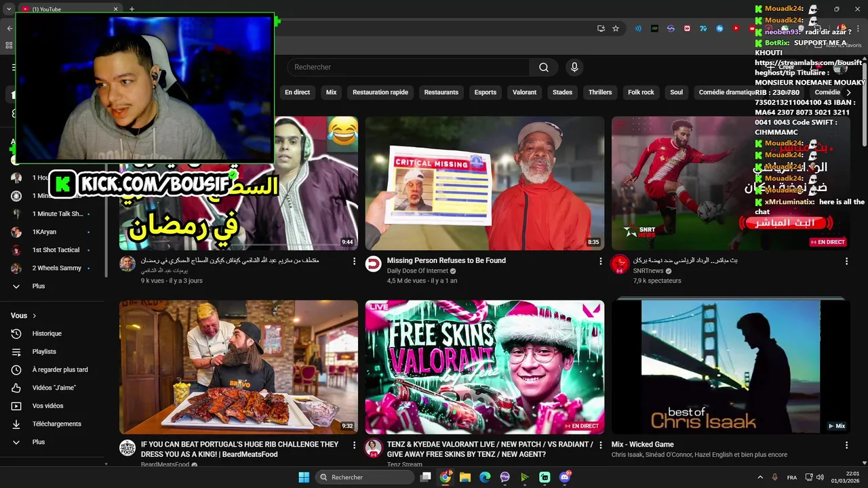Click Task View icon on taskbar

(425, 477)
